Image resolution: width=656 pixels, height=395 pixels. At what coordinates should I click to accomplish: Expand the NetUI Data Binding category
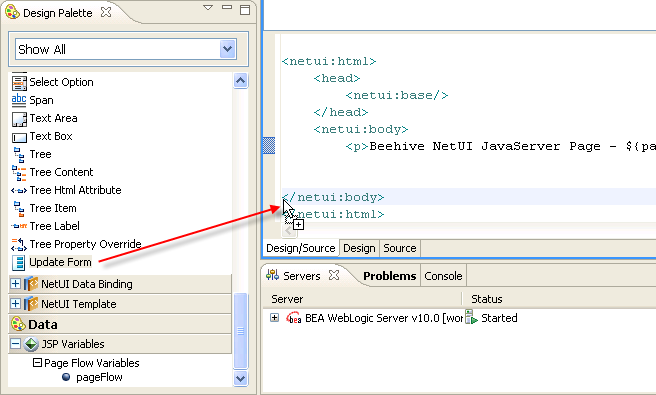(15, 284)
